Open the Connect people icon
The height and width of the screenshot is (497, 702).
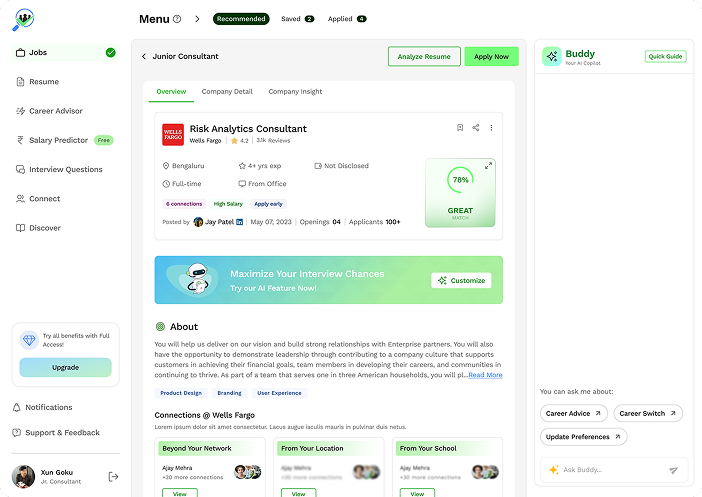[20, 198]
